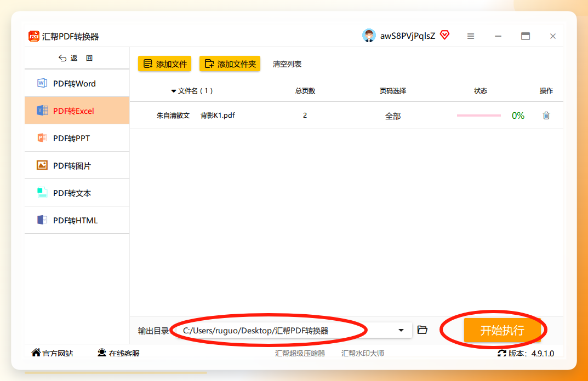The image size is (588, 381).
Task: Open the PDF转文本 conversion mode
Action: tap(77, 193)
